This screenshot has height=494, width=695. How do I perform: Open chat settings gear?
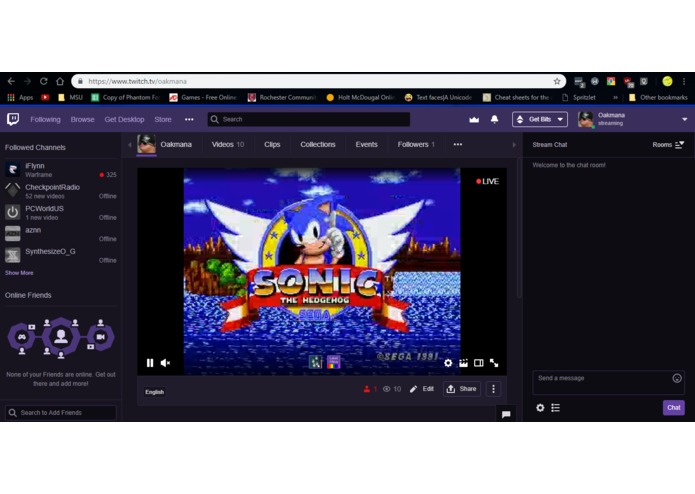coord(540,408)
